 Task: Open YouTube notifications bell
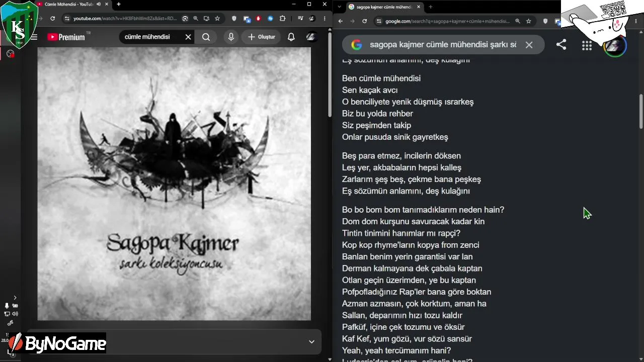291,37
